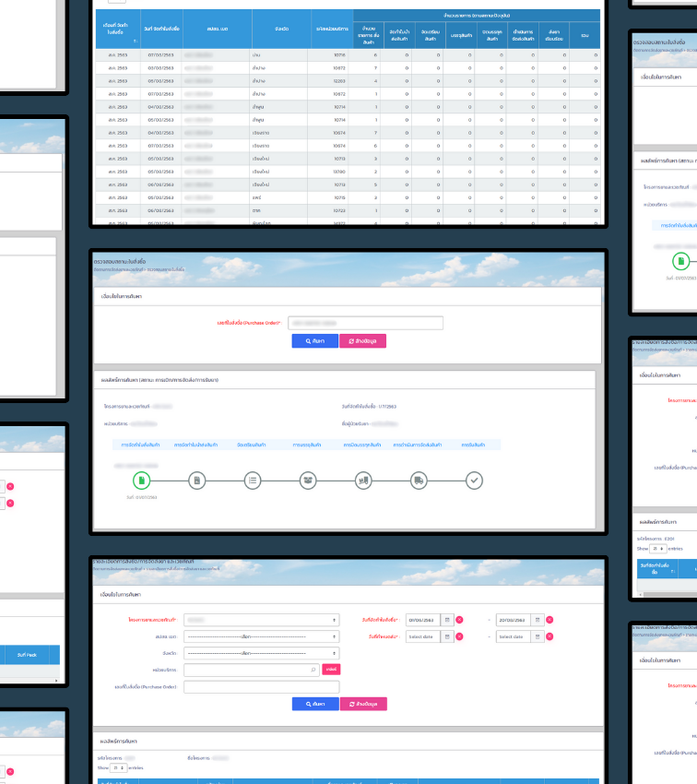This screenshot has width=697, height=784.
Task: Click sort arrows in first table column header
Action: (135, 41)
